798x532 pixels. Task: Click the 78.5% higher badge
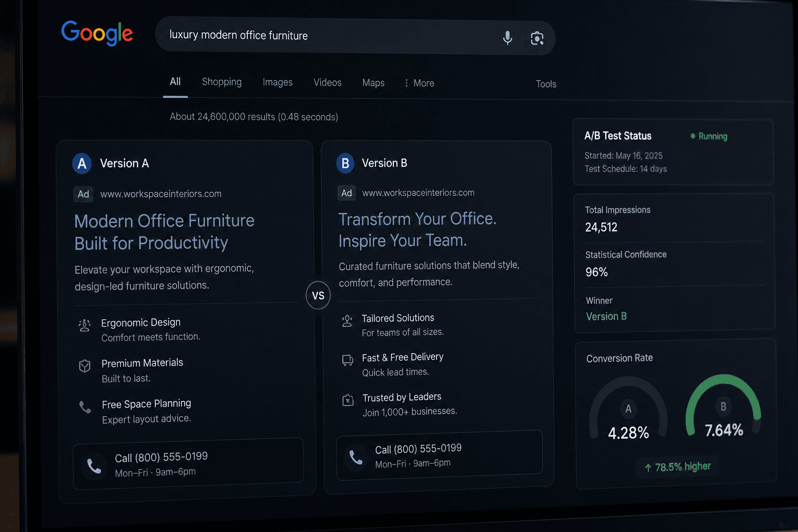(x=677, y=467)
